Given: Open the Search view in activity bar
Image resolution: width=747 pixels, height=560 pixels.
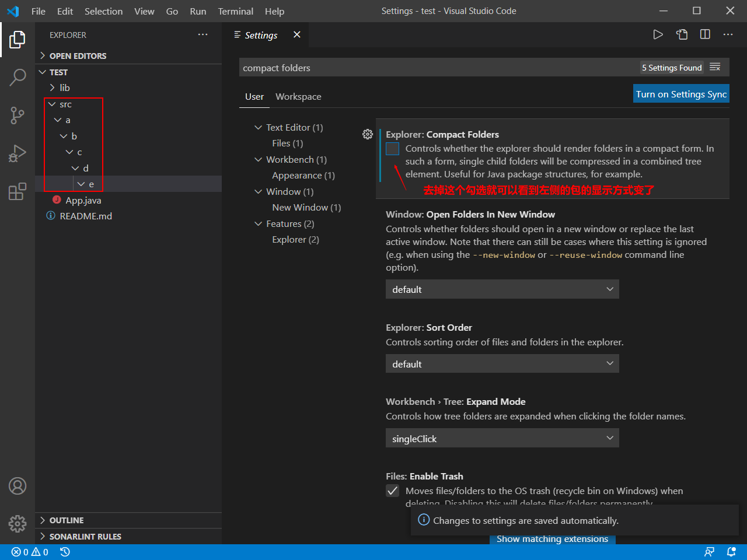Looking at the screenshot, I should pyautogui.click(x=18, y=77).
